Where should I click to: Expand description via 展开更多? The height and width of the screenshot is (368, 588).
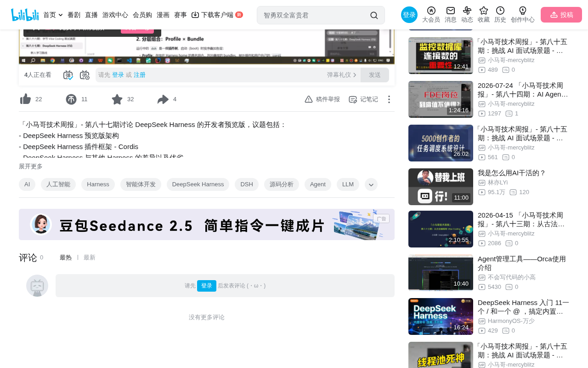click(x=31, y=167)
